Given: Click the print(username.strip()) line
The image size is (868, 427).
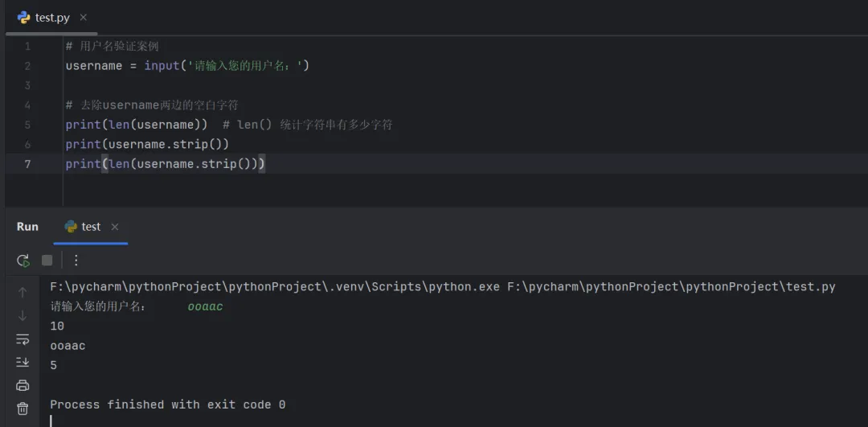Looking at the screenshot, I should pos(147,145).
